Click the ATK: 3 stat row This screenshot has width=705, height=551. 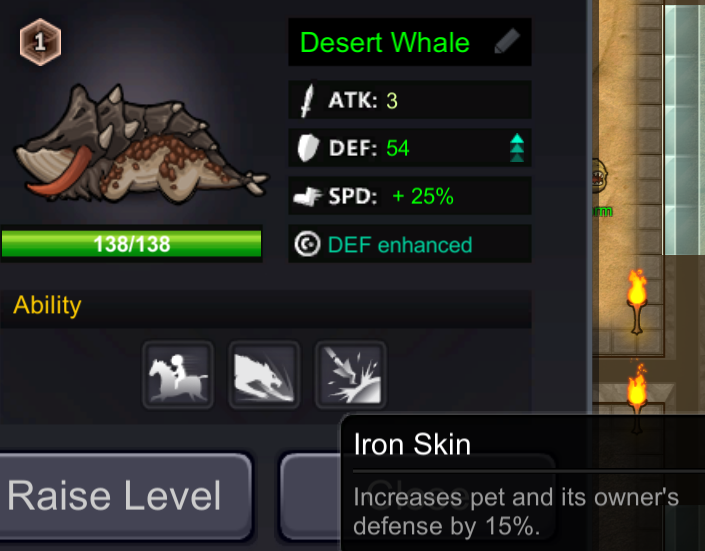[x=410, y=100]
